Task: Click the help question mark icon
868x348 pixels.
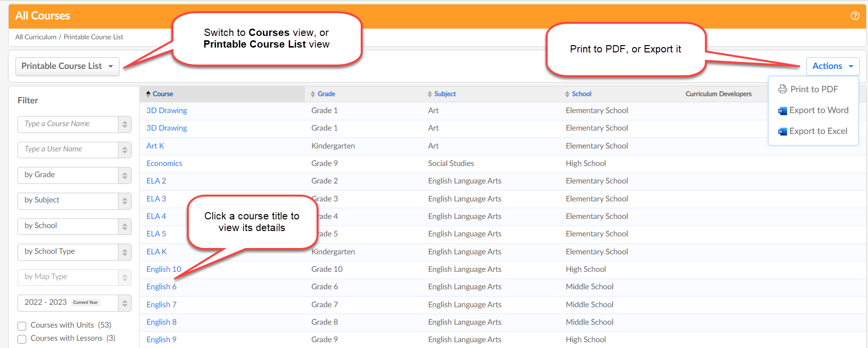Action: [x=855, y=16]
